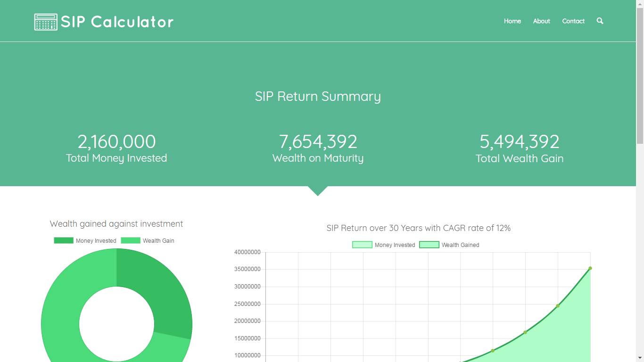Toggle Wealth Gain swatch in doughnut legend
Viewport: 644px width, 362px height.
tap(131, 240)
